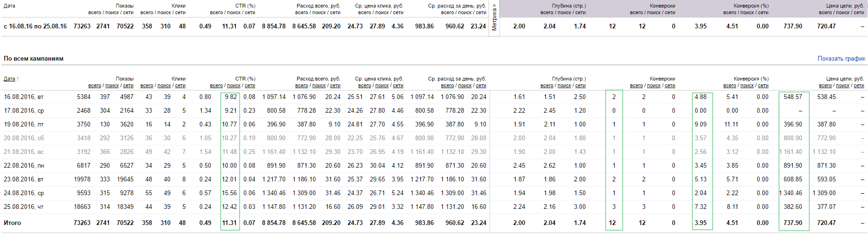868x234 pixels.
Task: Sort Клики by underlined всего link
Action: coord(147,86)
